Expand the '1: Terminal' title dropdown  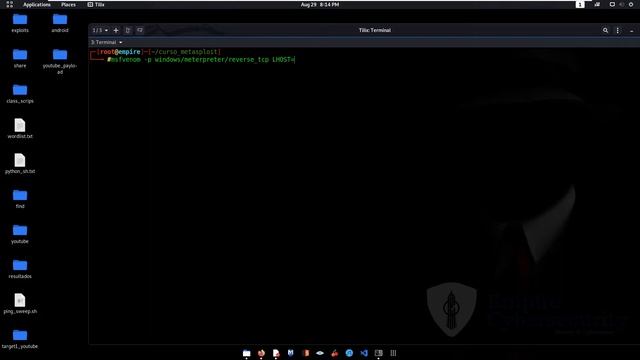click(107, 42)
